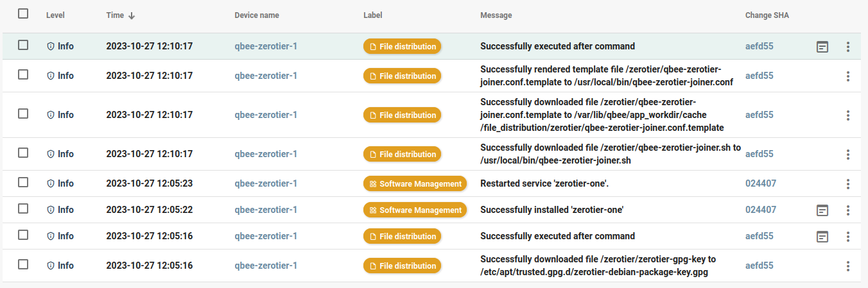Click message about qbee-zerotier-joiner.sh download
Screen dimensions: 868x288
pyautogui.click(x=611, y=154)
